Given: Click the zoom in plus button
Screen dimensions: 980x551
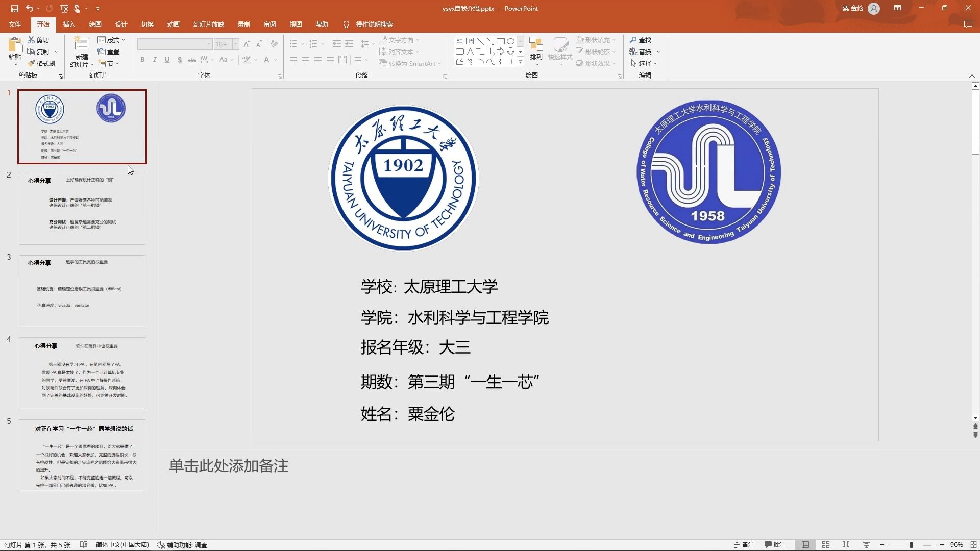Looking at the screenshot, I should point(942,545).
